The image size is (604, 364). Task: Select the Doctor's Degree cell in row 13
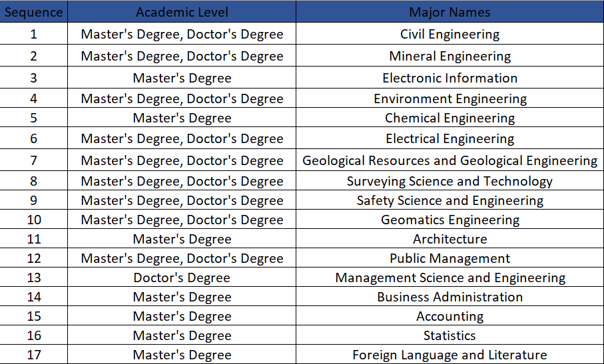click(182, 277)
